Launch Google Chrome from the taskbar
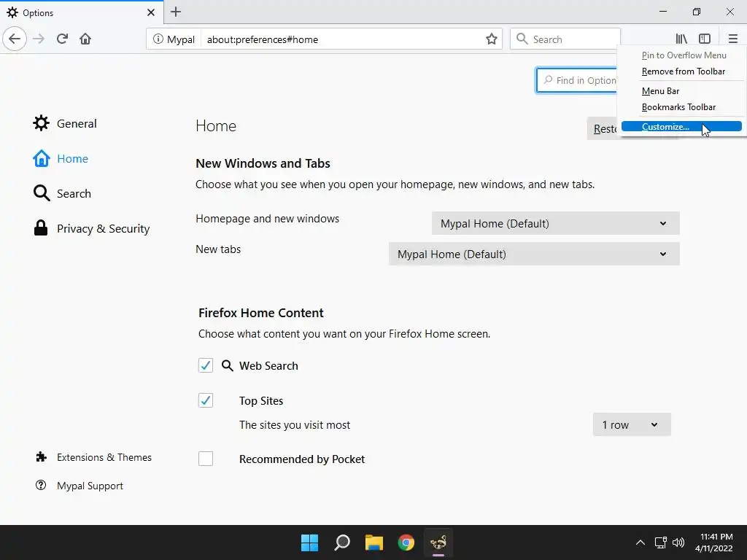 point(406,542)
